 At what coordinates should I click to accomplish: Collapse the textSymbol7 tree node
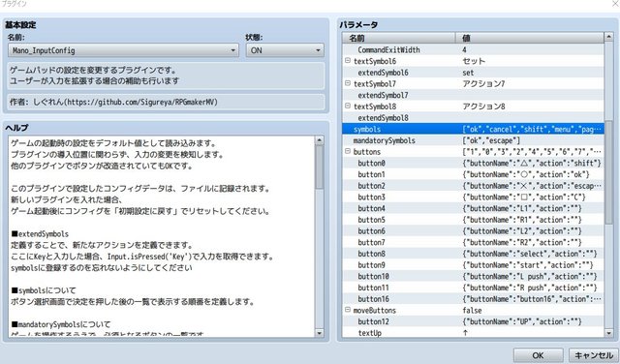pyautogui.click(x=348, y=83)
